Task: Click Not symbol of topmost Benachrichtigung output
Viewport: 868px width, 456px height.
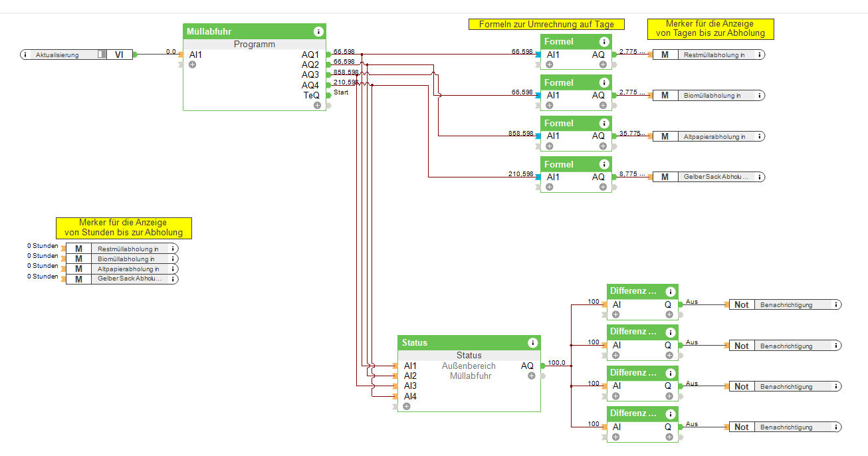Action: coord(742,304)
